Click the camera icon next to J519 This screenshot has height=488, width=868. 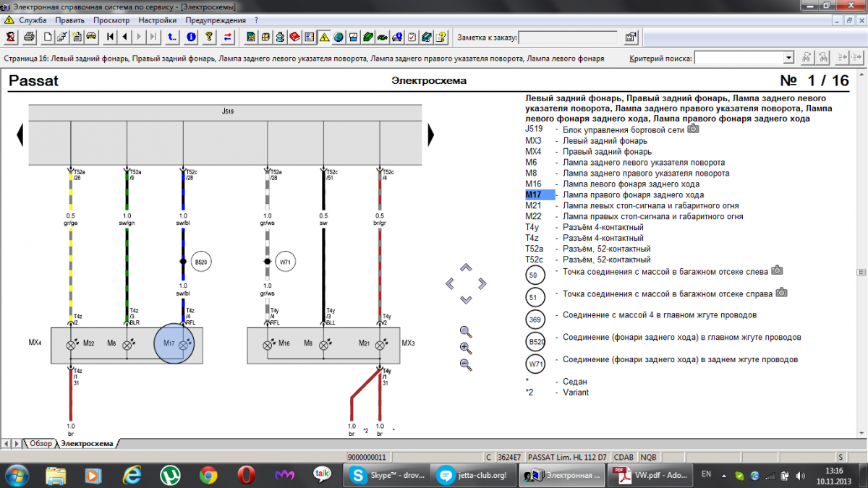pyautogui.click(x=694, y=128)
